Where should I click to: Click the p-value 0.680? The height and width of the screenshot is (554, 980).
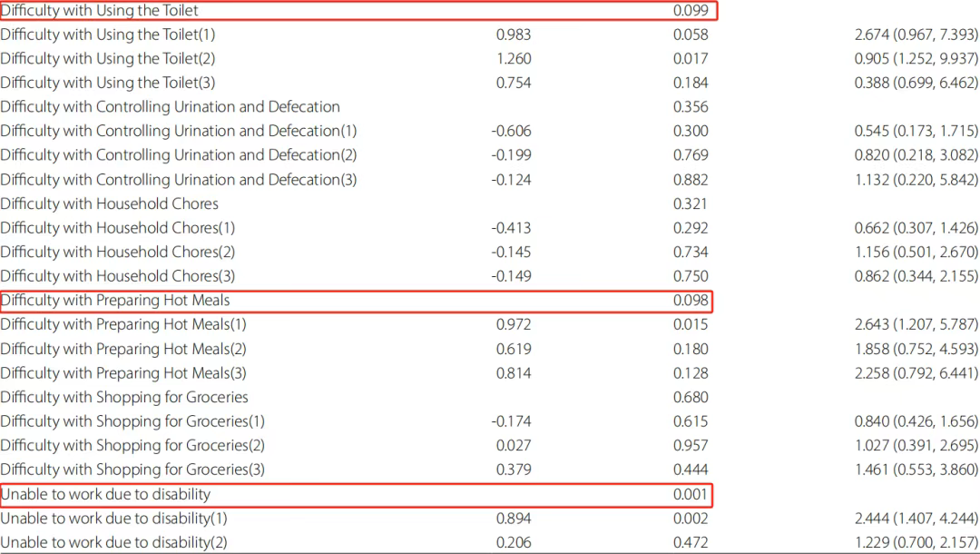(691, 398)
